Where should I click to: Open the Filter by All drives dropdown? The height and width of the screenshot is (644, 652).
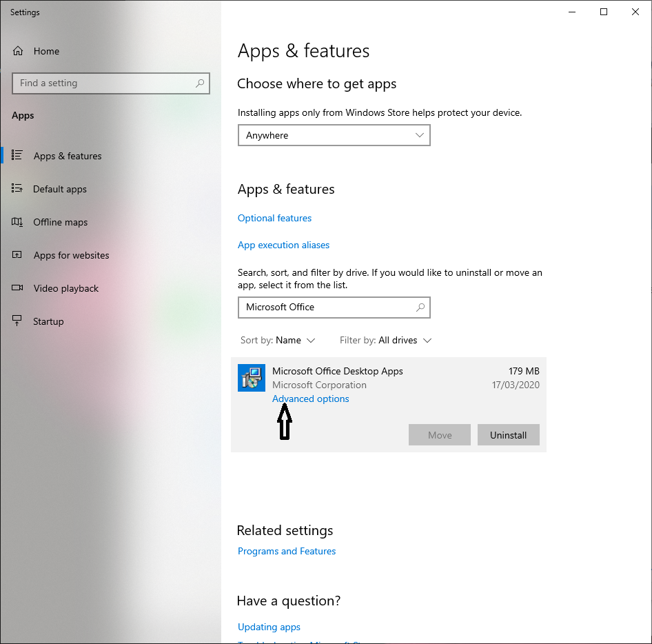click(x=385, y=341)
